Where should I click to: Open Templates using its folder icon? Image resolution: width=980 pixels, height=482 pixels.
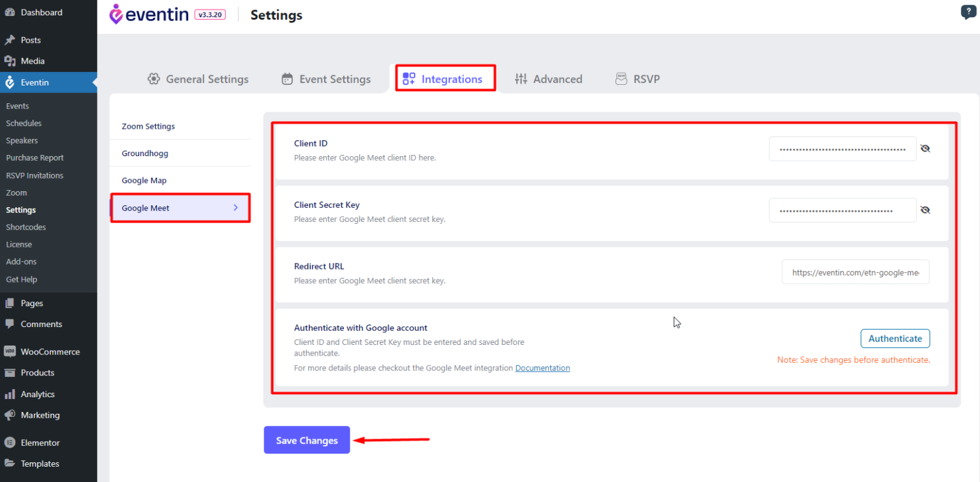(10, 464)
